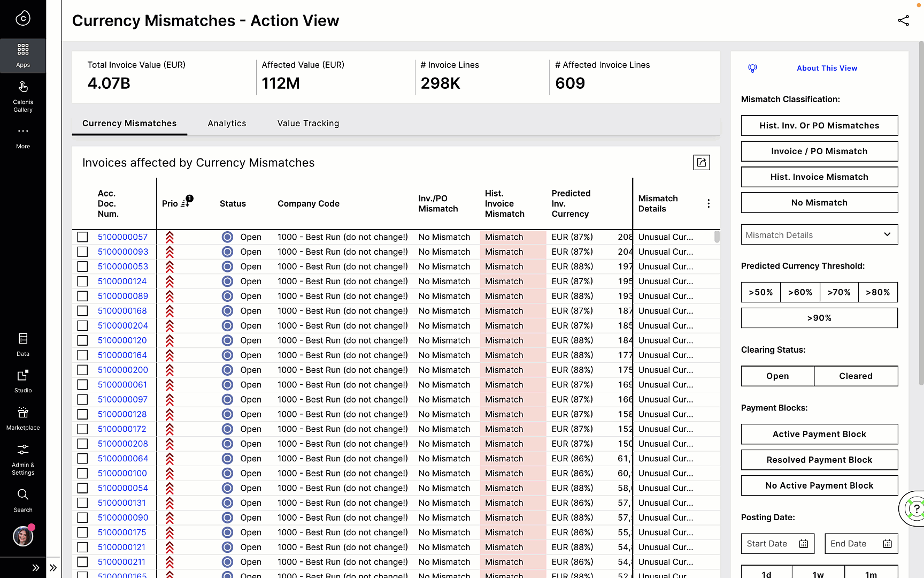Click priority icon for invoice 5100000124

tap(170, 282)
